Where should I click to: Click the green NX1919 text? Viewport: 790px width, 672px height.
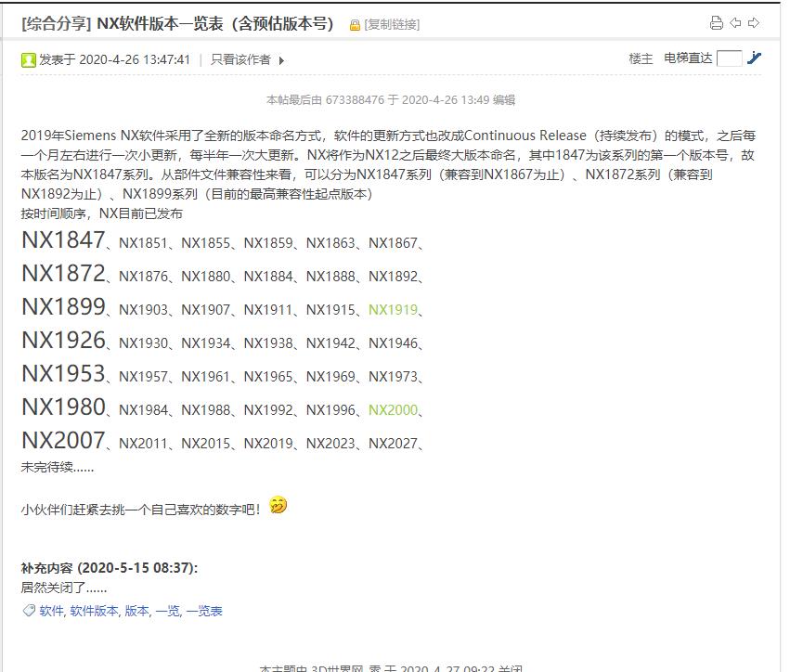point(393,309)
